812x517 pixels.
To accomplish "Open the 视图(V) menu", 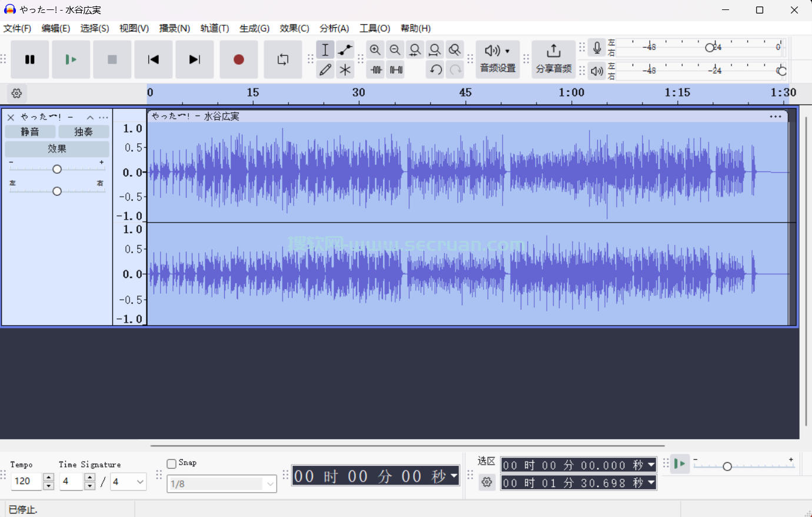I will (134, 28).
